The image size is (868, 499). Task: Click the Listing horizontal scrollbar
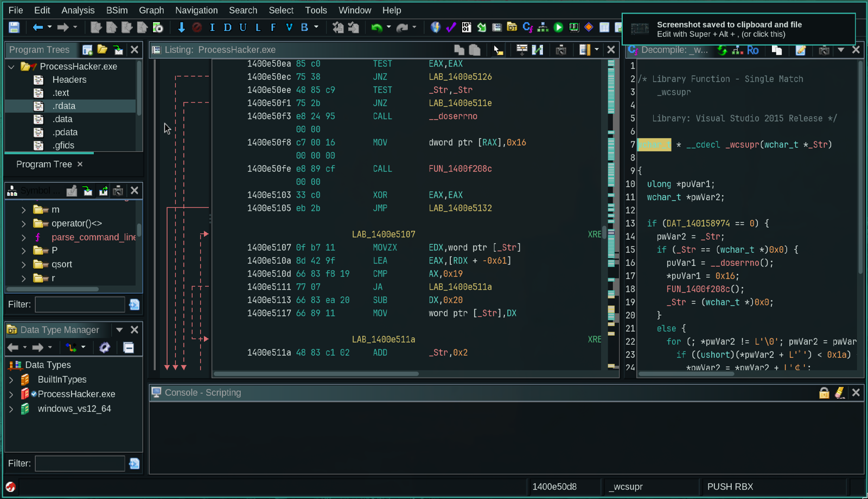click(x=316, y=374)
